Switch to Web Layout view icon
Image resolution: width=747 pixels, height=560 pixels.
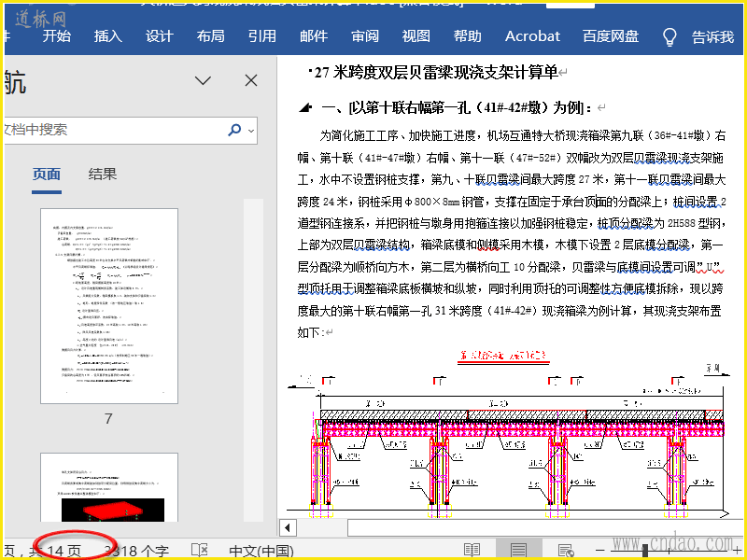[566, 551]
